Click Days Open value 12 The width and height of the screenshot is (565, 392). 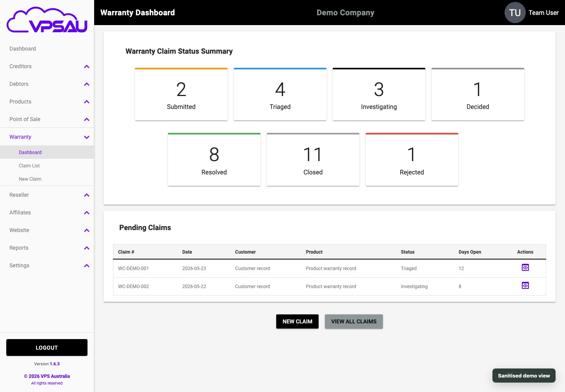461,269
